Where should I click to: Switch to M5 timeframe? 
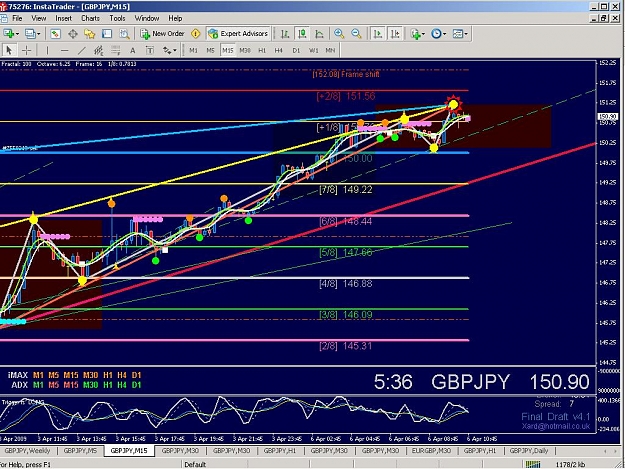[210, 51]
